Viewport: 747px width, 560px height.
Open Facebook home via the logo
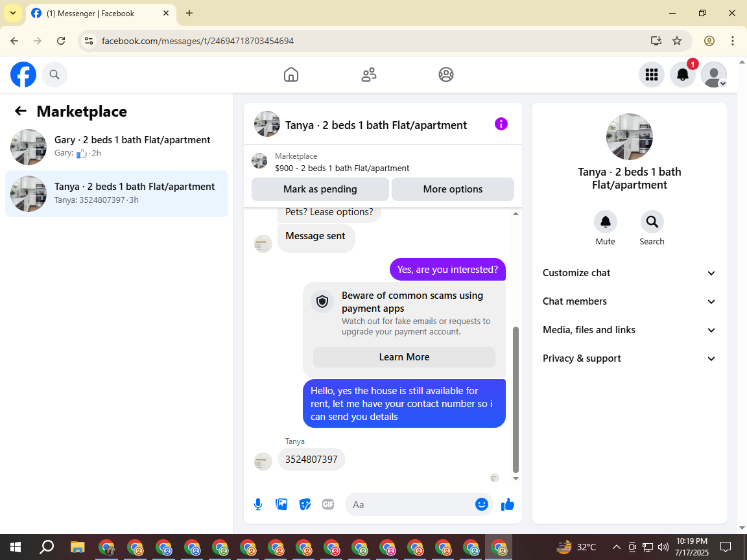pos(23,75)
